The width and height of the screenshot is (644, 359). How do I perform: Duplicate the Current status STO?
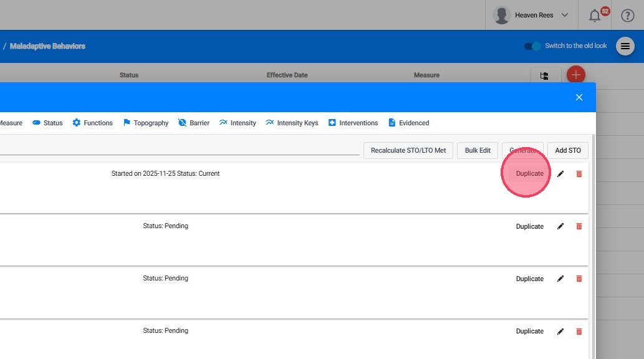(530, 173)
